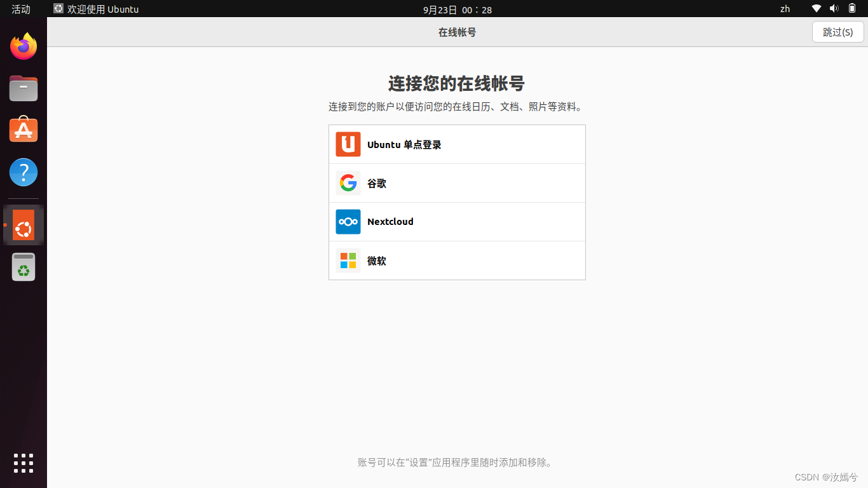Open the volume icon in top bar

click(834, 9)
